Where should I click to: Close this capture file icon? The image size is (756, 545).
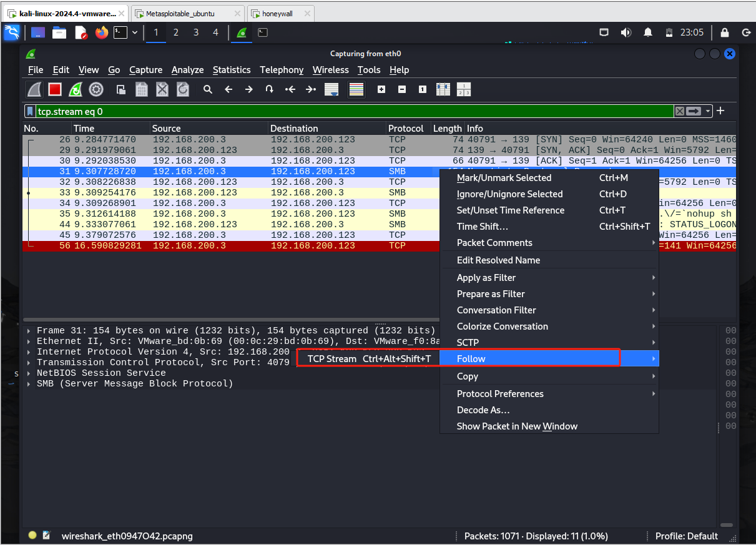point(162,89)
